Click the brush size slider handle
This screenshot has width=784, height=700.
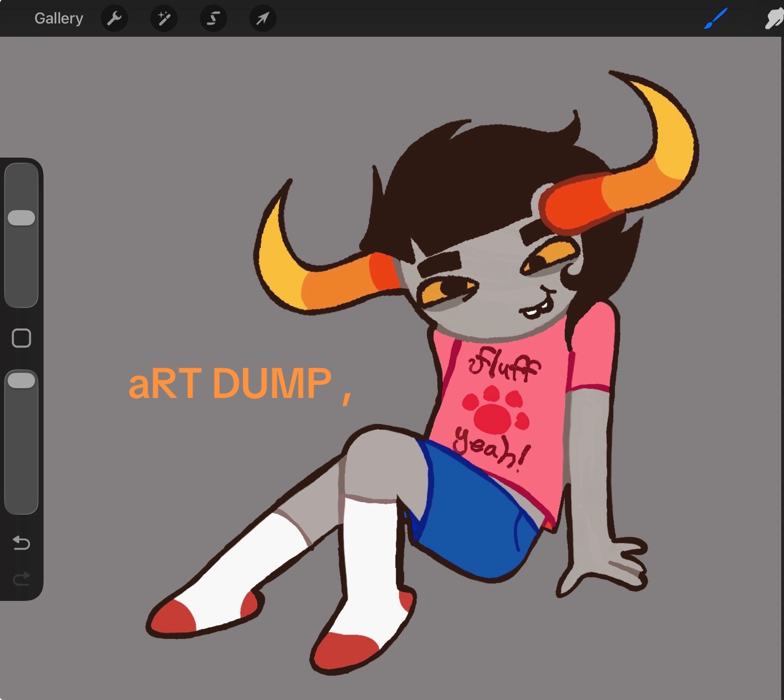[x=21, y=218]
